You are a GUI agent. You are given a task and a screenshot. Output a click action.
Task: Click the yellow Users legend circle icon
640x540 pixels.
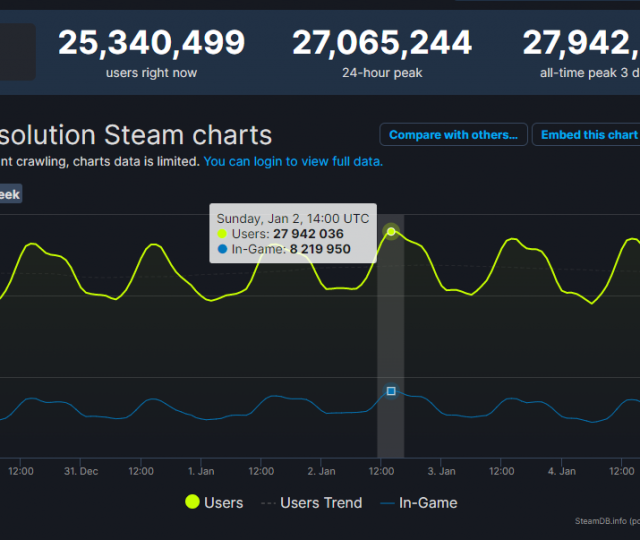[191, 502]
